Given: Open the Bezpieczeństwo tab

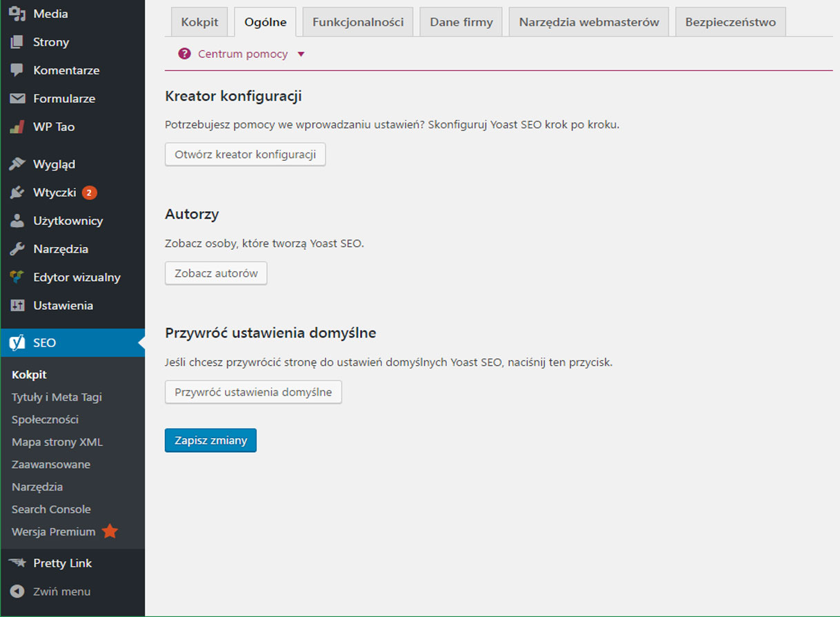Looking at the screenshot, I should tap(730, 22).
